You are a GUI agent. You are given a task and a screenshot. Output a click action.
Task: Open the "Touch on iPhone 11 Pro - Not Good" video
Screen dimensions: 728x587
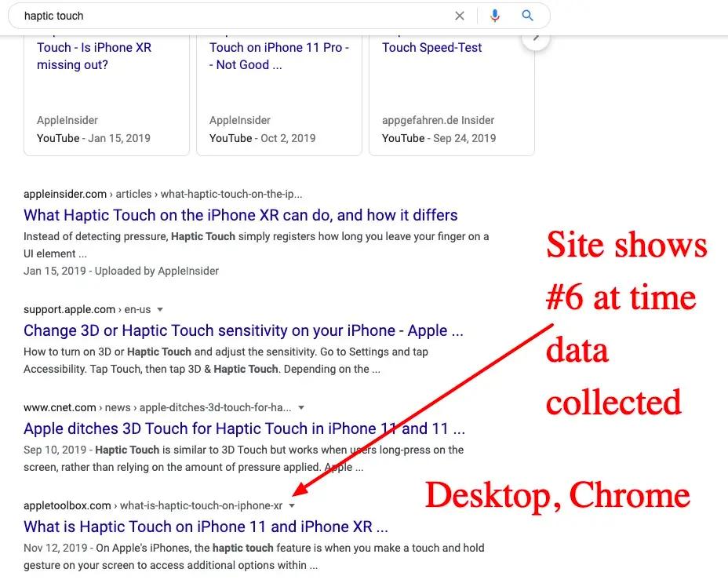click(x=279, y=56)
